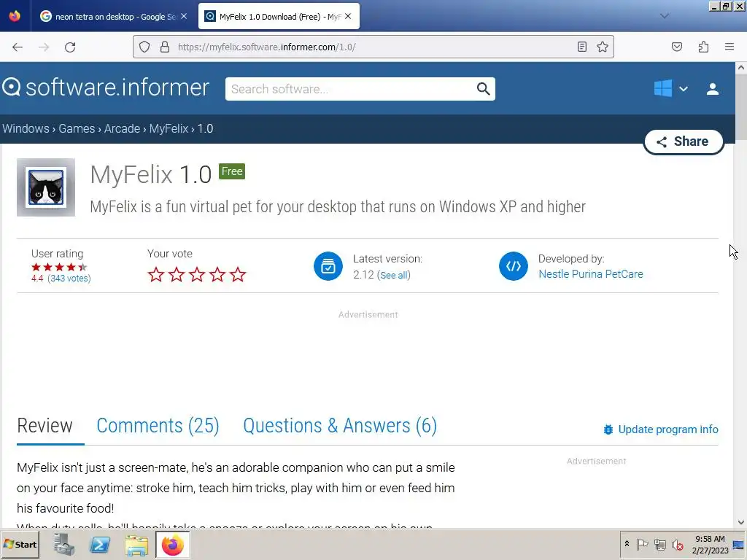
Task: Click the search magnifier icon
Action: (483, 89)
